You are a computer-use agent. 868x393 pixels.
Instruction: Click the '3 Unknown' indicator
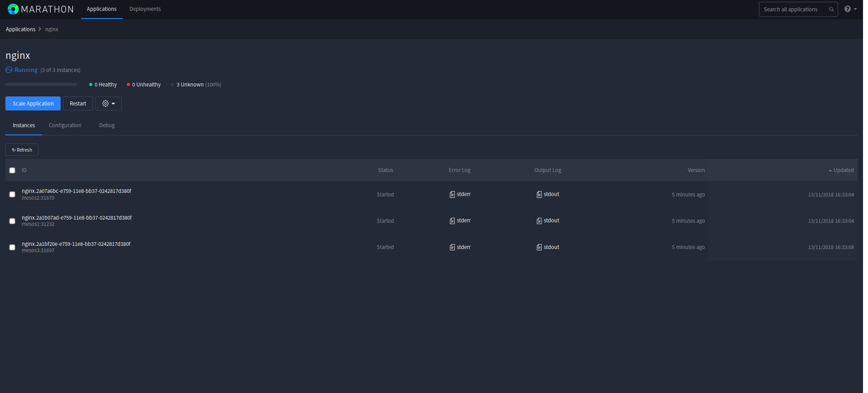point(196,85)
